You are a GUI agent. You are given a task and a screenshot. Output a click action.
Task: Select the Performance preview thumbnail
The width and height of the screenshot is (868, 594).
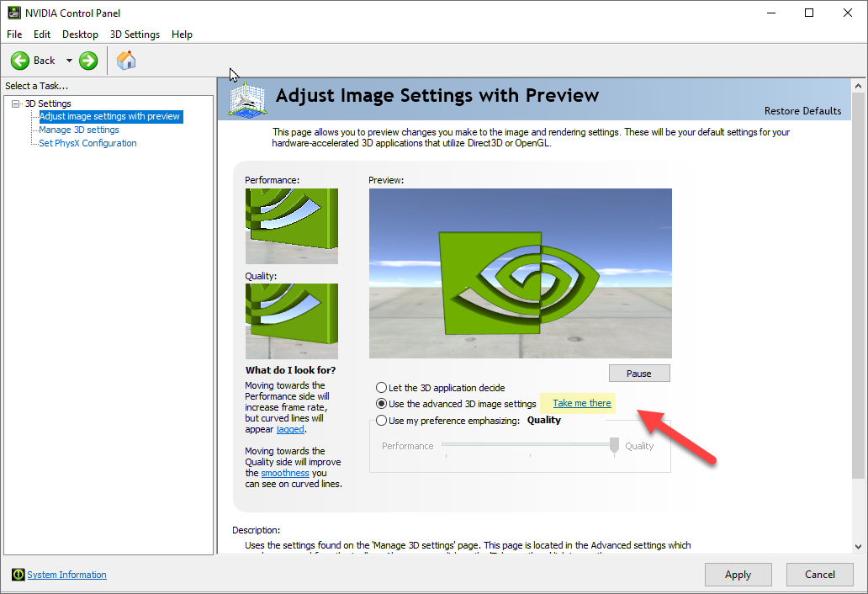point(292,225)
